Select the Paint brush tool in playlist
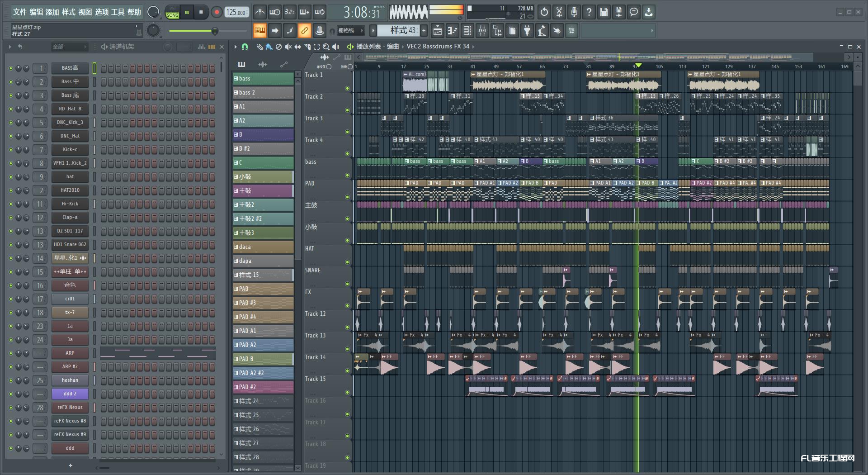 [269, 47]
